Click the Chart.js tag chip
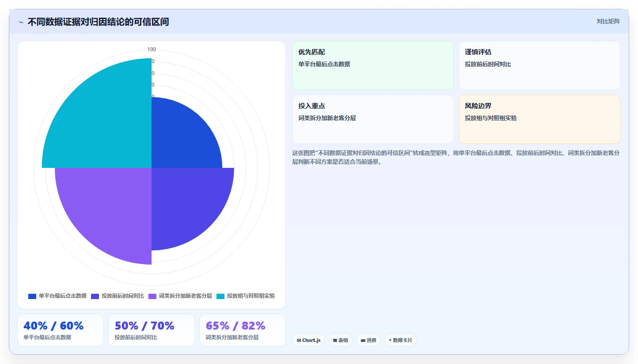The width and height of the screenshot is (638, 364). pos(308,340)
